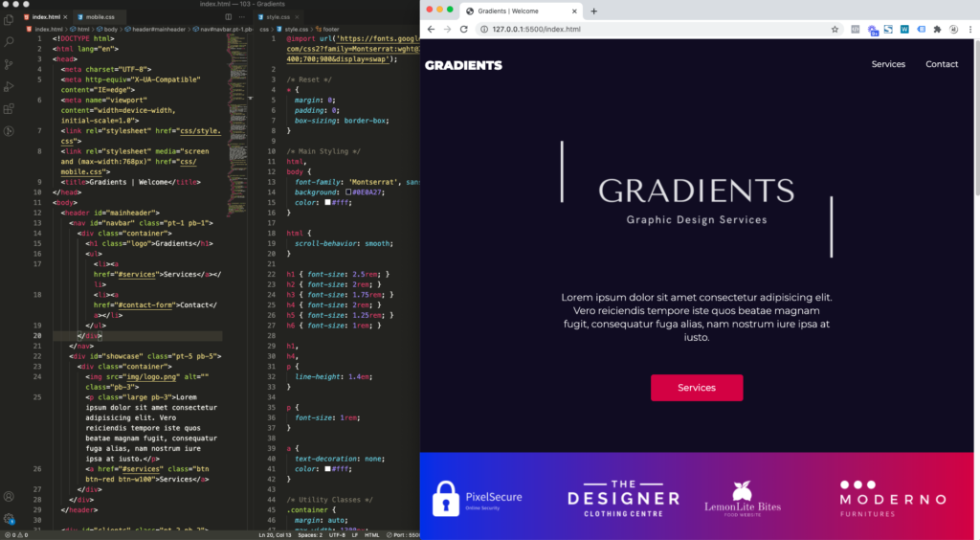The height and width of the screenshot is (540, 980).
Task: Click the GRADIENTS logo in the navbar
Action: (463, 65)
